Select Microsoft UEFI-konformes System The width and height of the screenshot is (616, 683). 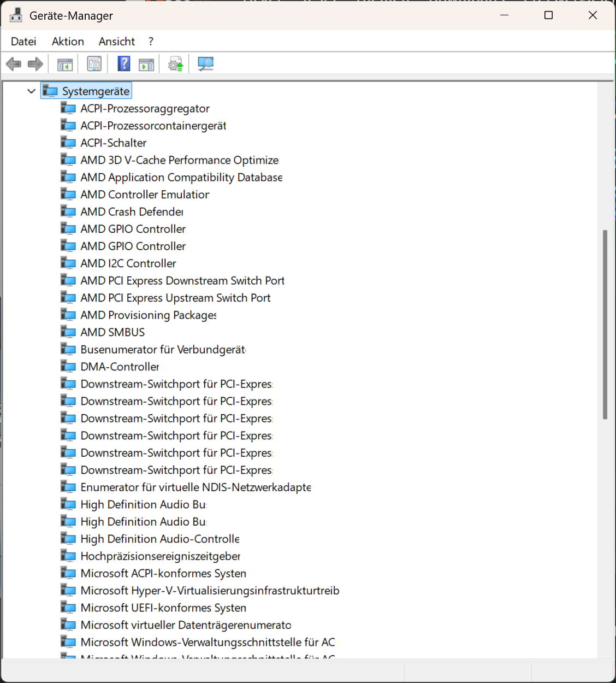click(163, 608)
